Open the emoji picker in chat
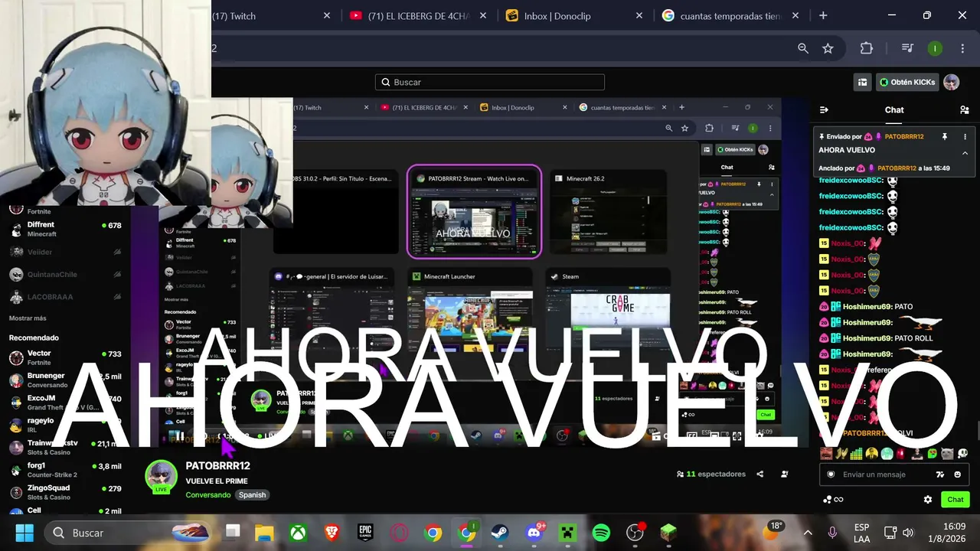980x551 pixels. click(958, 474)
